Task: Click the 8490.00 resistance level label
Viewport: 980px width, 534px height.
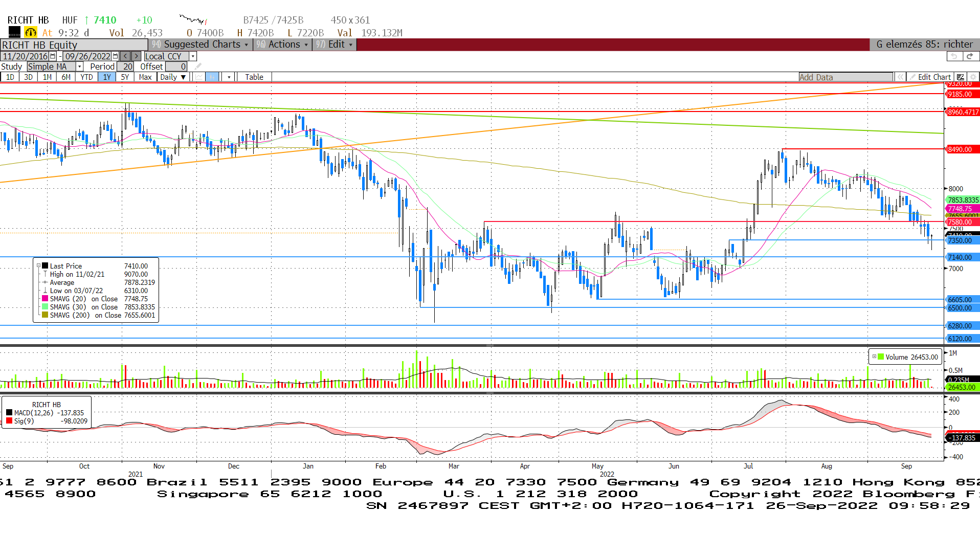Action: pyautogui.click(x=963, y=149)
